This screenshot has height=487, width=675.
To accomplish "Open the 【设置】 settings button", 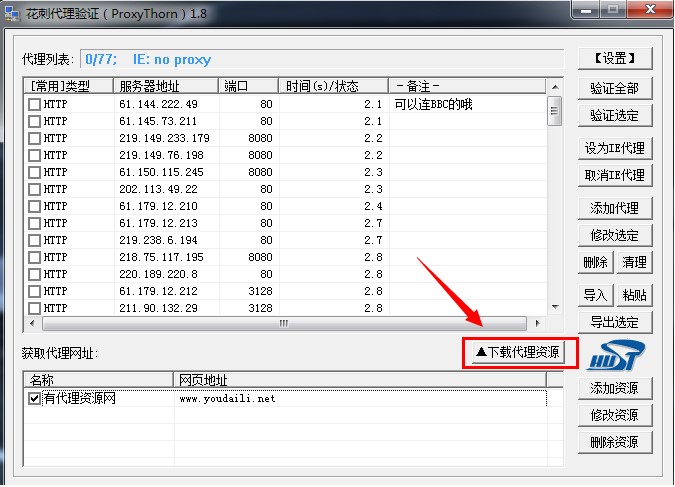I will pos(615,59).
